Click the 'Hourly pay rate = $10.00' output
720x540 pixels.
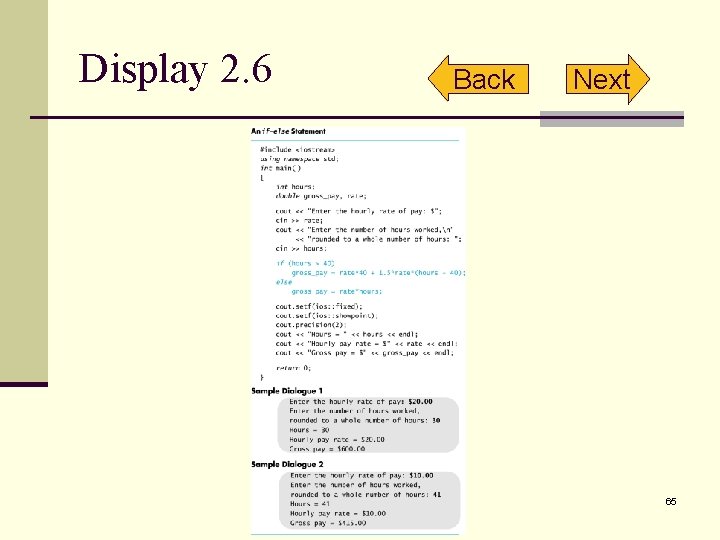(338, 513)
